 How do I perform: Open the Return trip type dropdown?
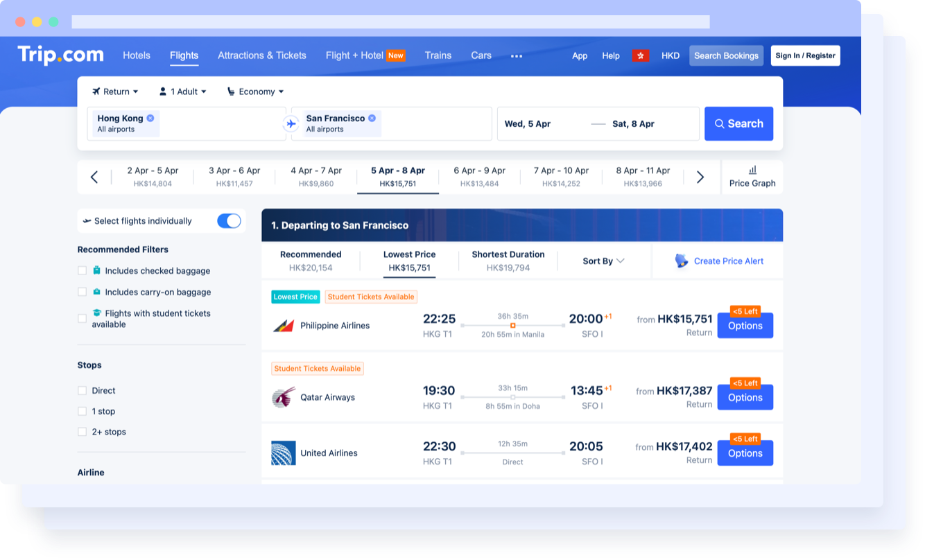tap(115, 91)
